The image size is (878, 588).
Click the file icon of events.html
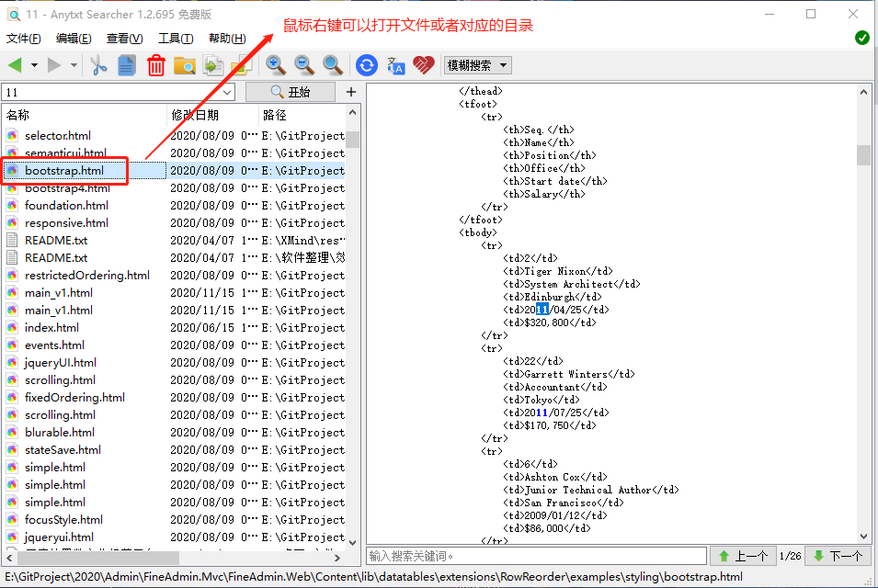(12, 345)
